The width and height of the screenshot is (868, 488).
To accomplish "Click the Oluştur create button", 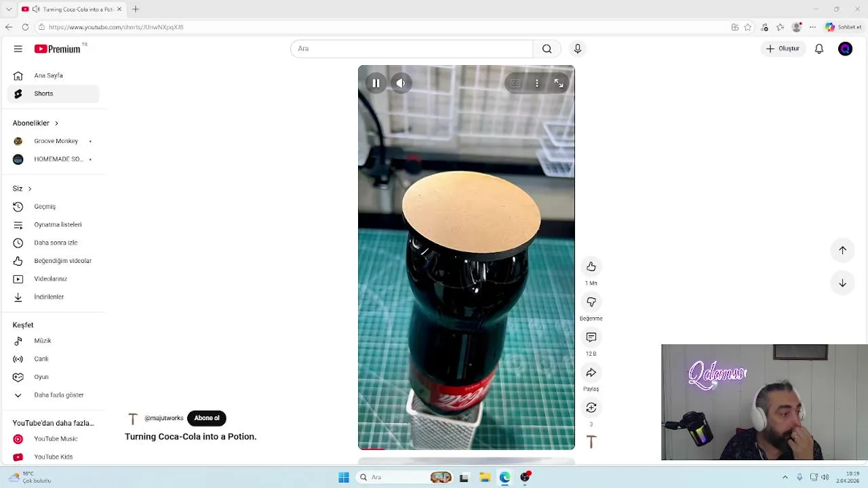I will click(x=783, y=49).
